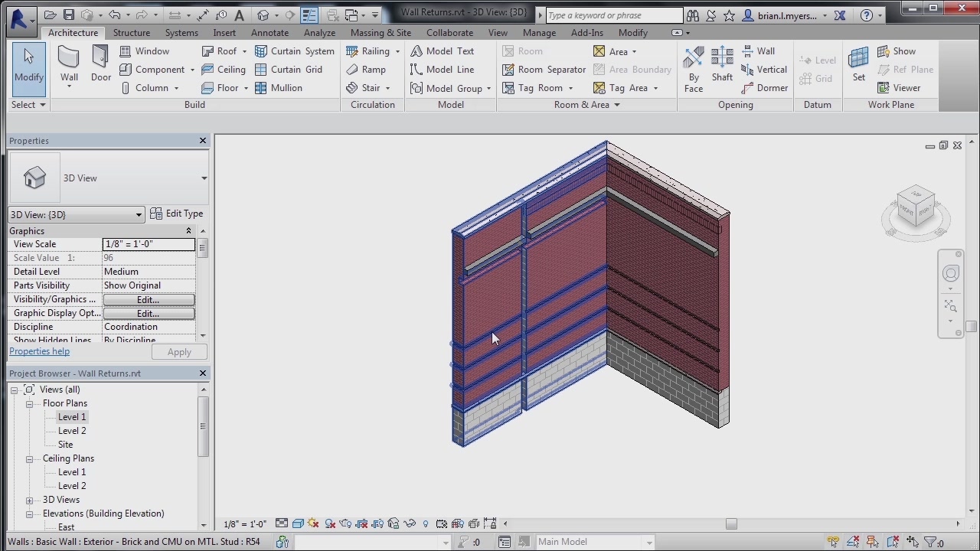Click the Undo arrow icon
980x551 pixels.
115,15
